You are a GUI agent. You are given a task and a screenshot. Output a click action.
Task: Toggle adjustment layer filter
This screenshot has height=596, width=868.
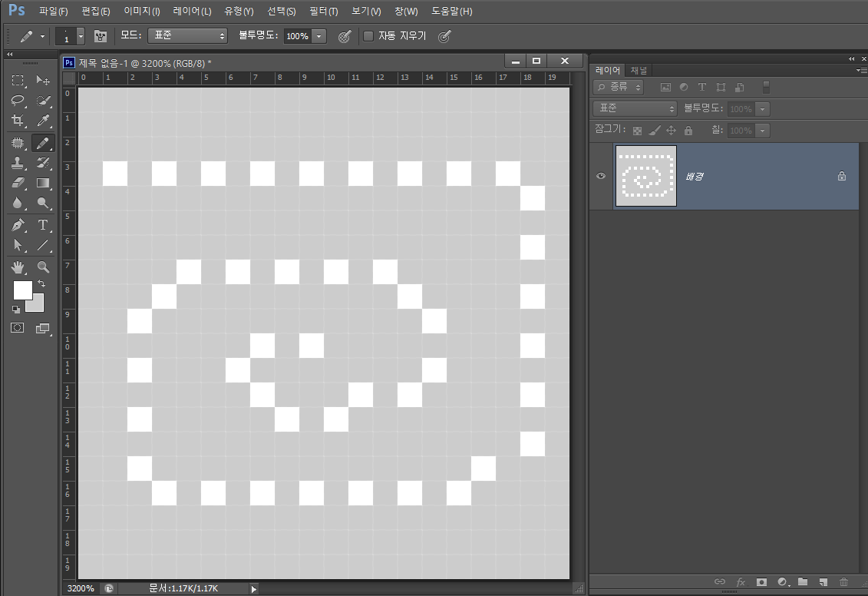click(684, 87)
